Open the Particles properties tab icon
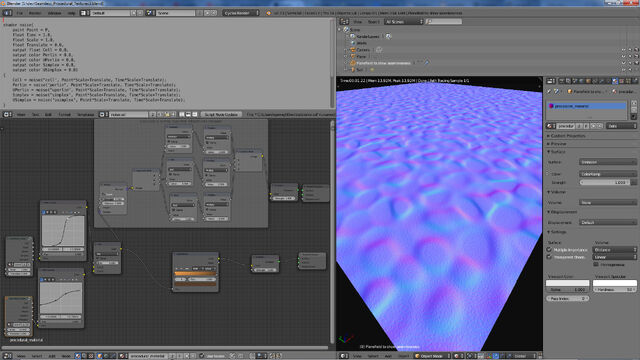The height and width of the screenshot is (360, 640). 628,81
